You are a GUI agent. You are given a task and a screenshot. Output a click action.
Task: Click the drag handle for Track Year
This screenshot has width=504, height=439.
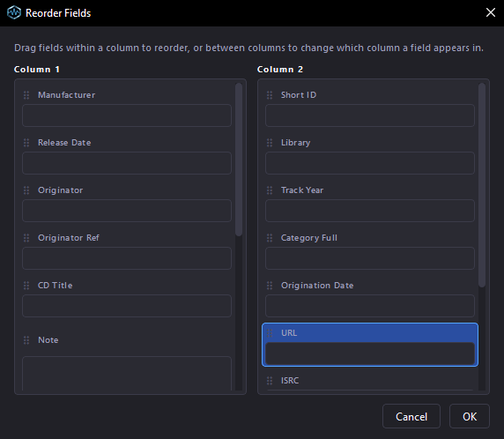(x=270, y=190)
